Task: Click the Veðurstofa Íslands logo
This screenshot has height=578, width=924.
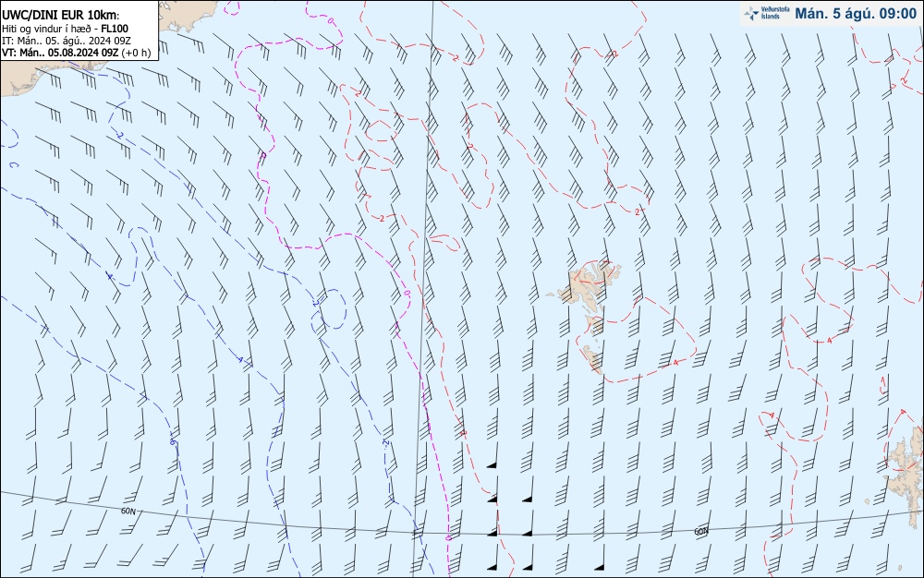Action: [767, 13]
